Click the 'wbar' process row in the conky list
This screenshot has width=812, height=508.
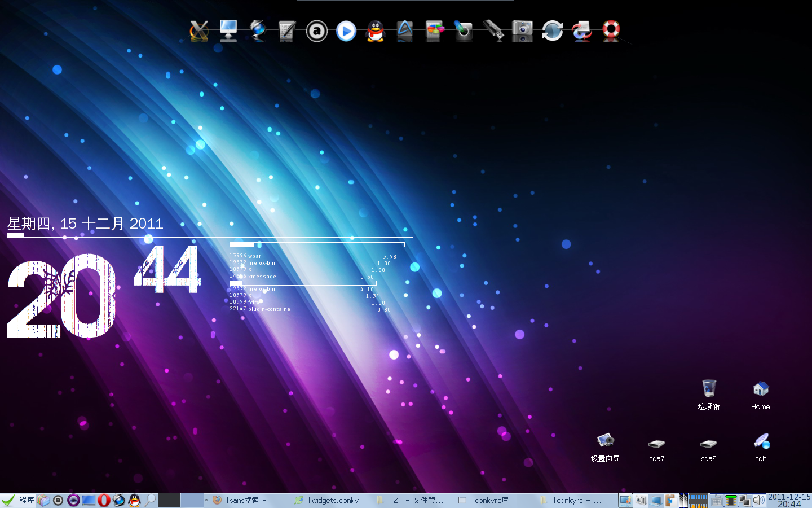click(x=313, y=256)
